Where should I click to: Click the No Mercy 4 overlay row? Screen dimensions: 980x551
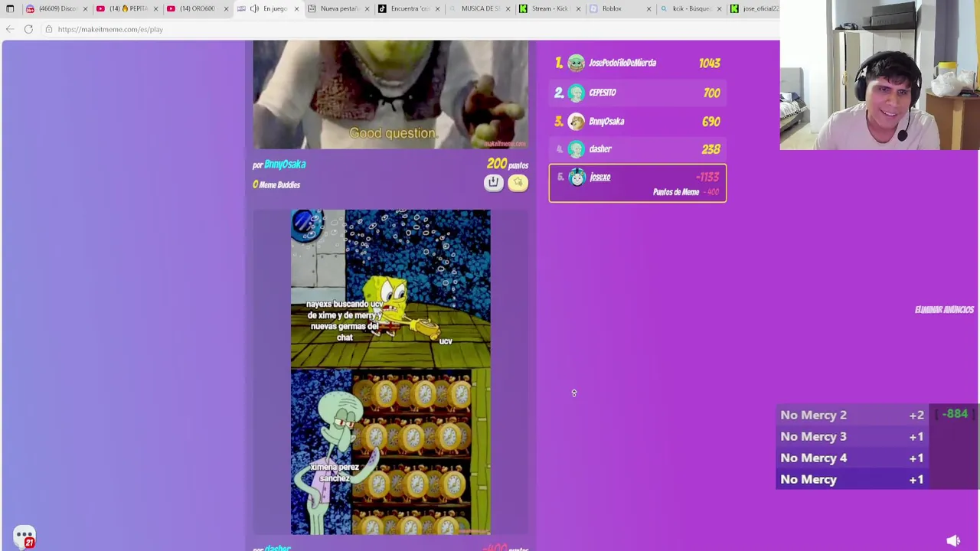pos(852,458)
